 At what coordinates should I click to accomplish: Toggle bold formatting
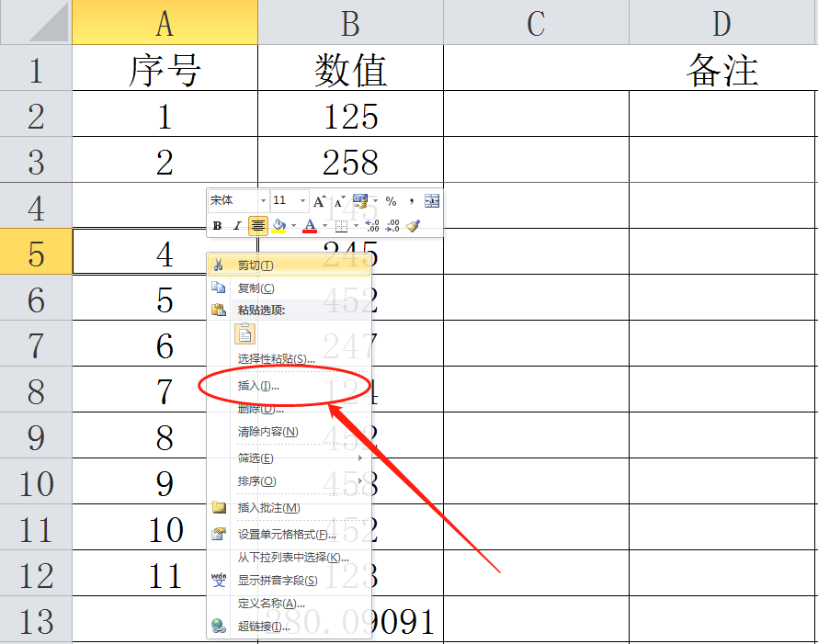(x=218, y=226)
